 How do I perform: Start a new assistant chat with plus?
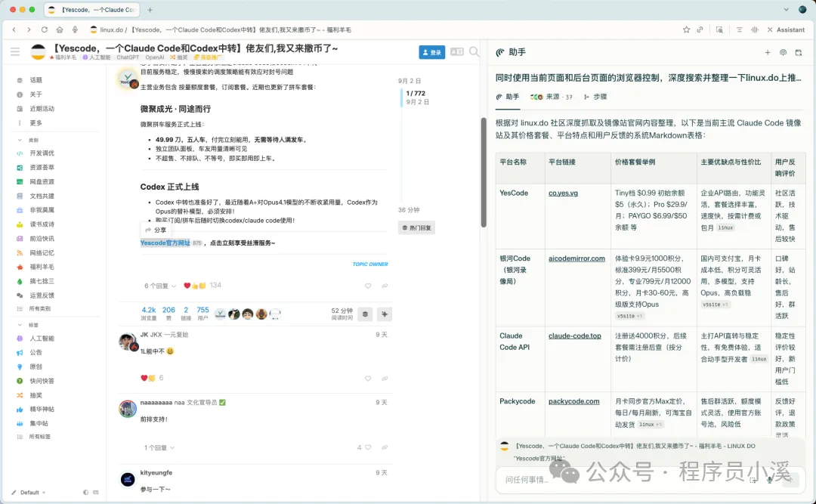[x=767, y=53]
